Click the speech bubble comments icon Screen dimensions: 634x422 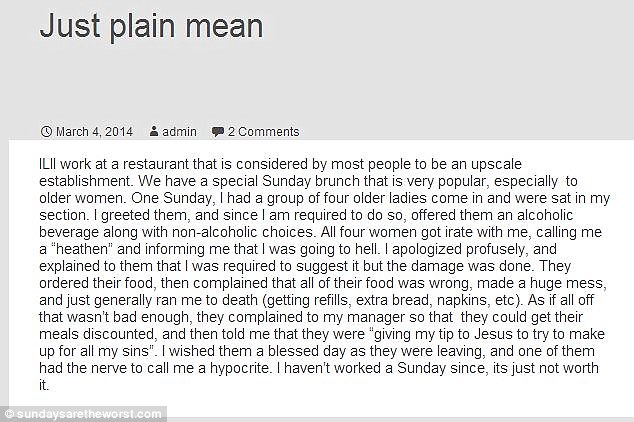click(x=217, y=132)
